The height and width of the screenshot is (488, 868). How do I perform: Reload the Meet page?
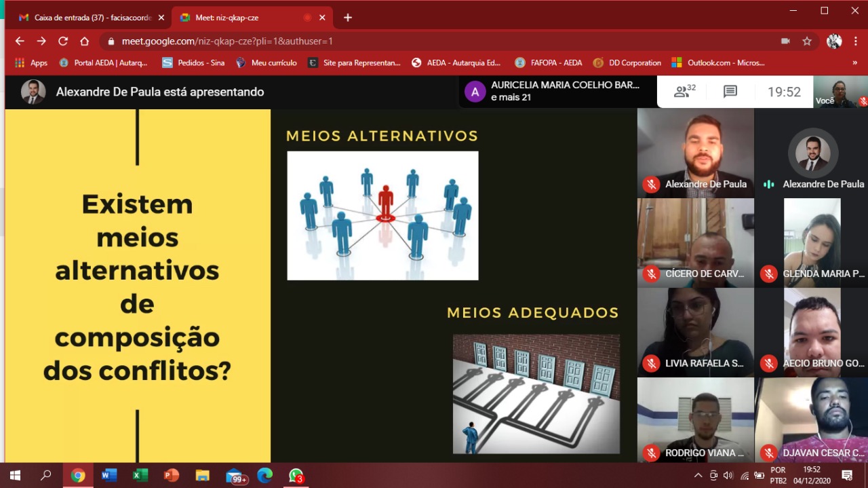[63, 41]
